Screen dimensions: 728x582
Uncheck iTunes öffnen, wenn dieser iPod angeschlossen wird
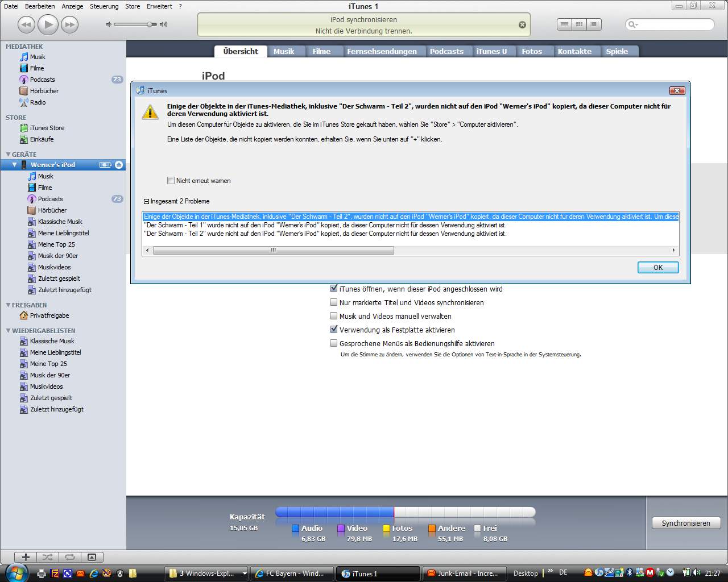[334, 289]
